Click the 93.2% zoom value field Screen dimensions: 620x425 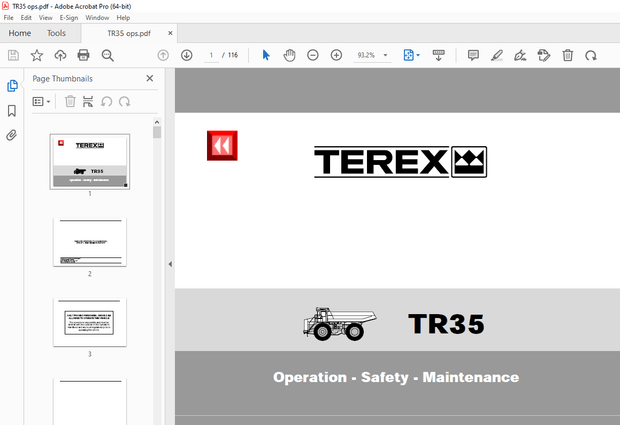click(366, 55)
